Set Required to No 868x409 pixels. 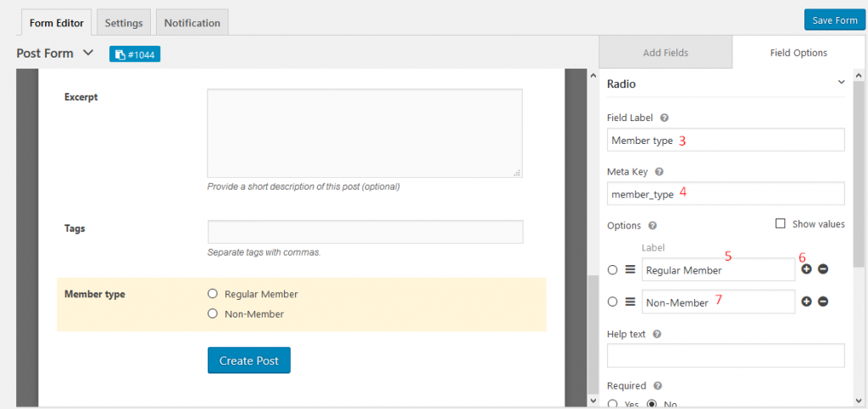[x=652, y=404]
